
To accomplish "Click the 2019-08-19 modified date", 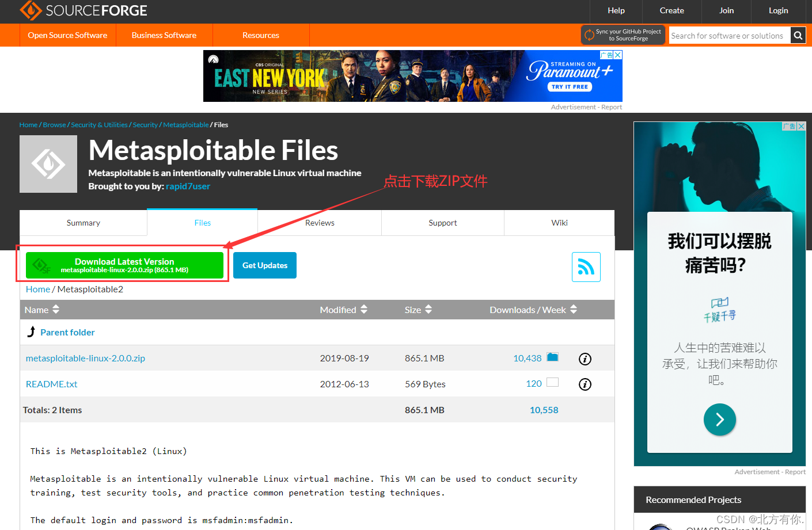I will tap(344, 358).
